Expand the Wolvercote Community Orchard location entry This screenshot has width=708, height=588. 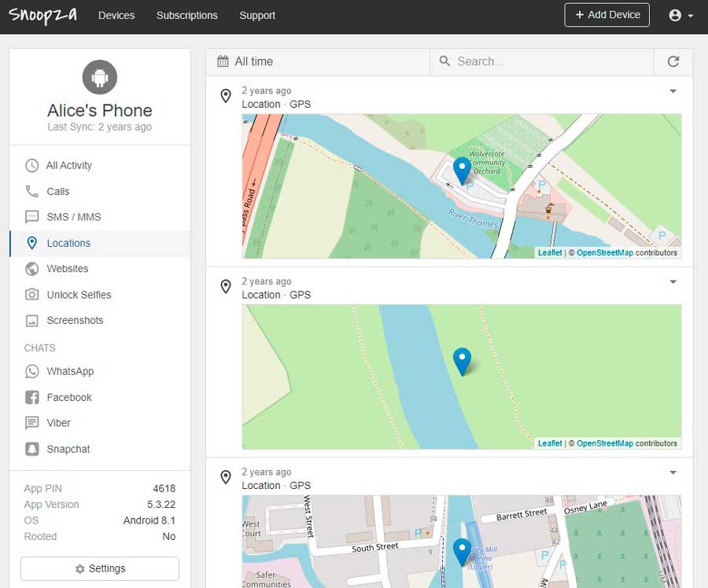pos(673,91)
